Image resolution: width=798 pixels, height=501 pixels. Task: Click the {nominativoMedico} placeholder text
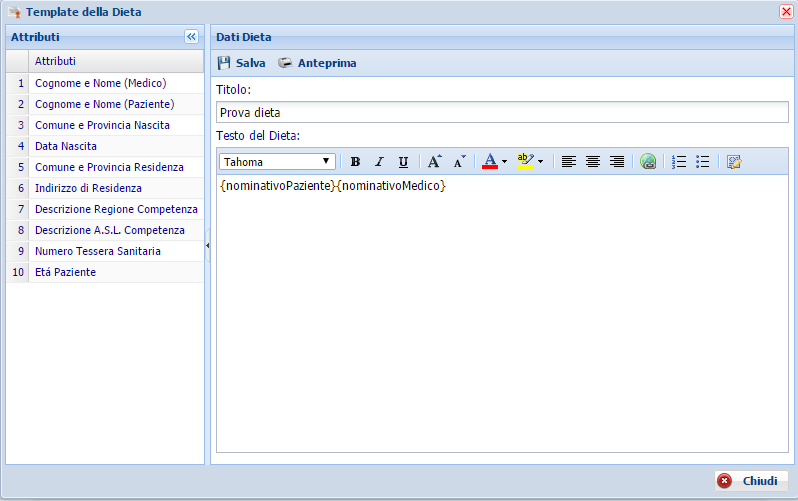pyautogui.click(x=391, y=186)
